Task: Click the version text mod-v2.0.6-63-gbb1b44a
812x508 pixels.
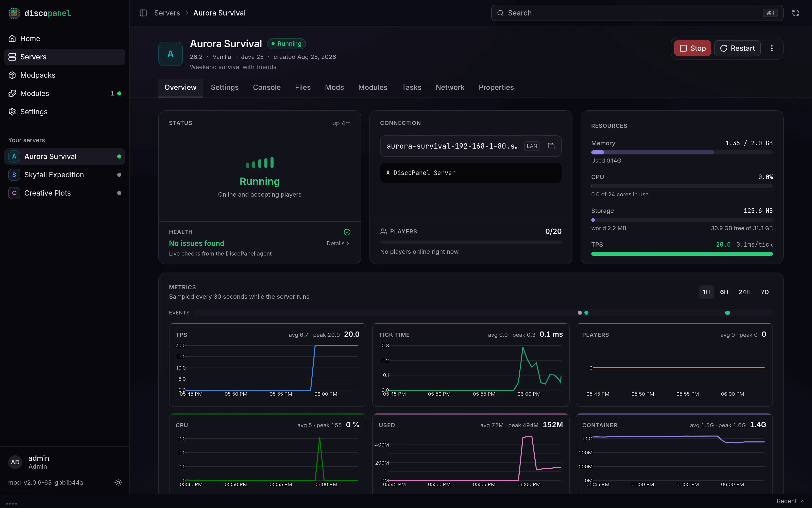Action: 46,482
